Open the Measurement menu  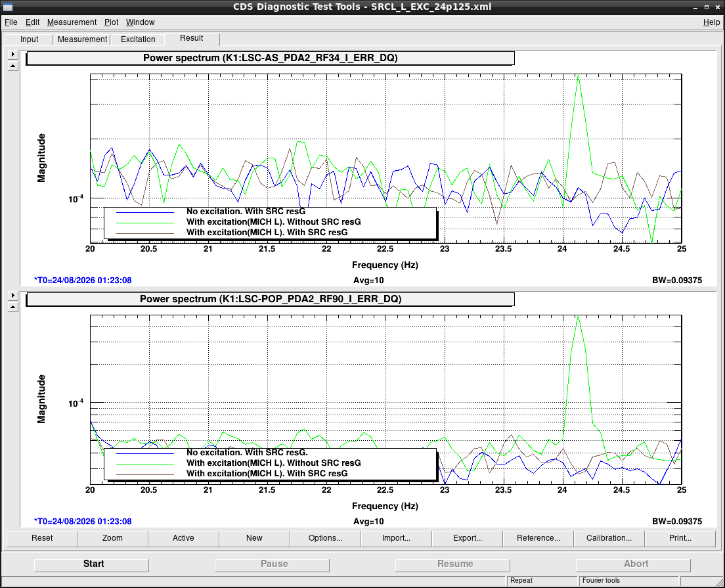(72, 22)
